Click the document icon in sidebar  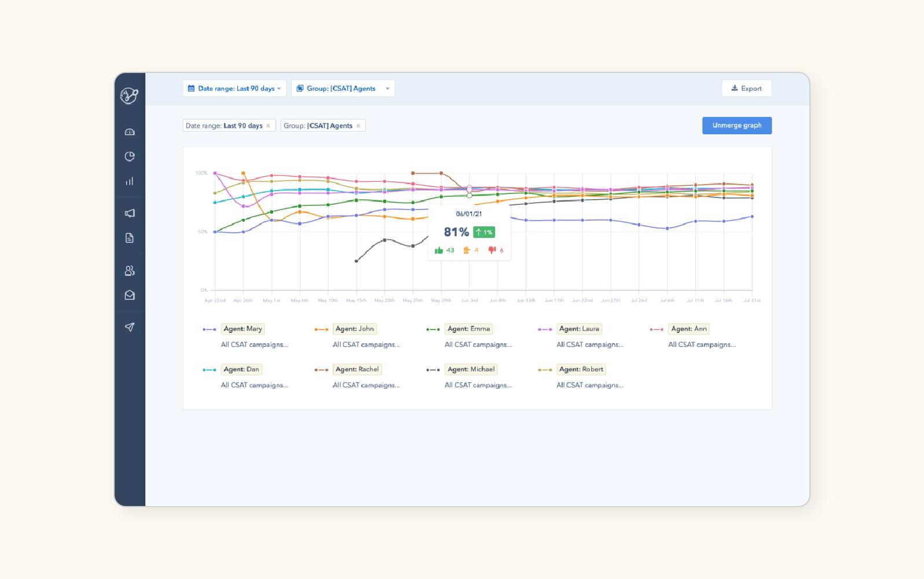point(130,238)
